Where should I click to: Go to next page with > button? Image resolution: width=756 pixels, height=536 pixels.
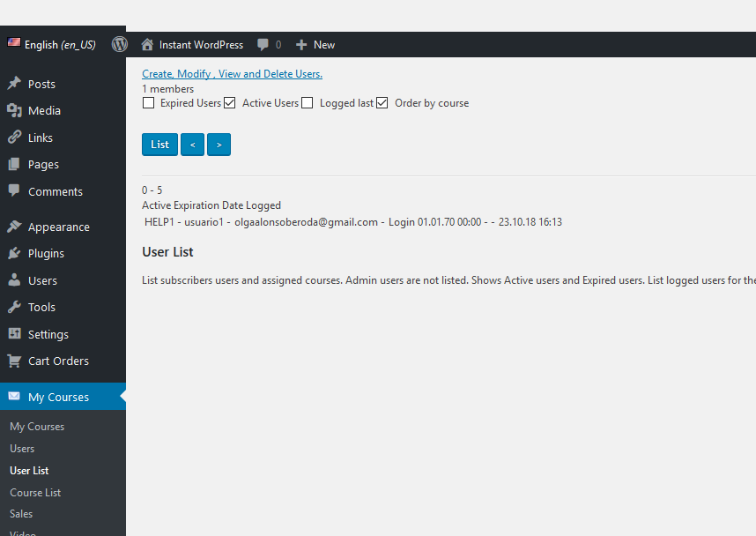pyautogui.click(x=219, y=145)
